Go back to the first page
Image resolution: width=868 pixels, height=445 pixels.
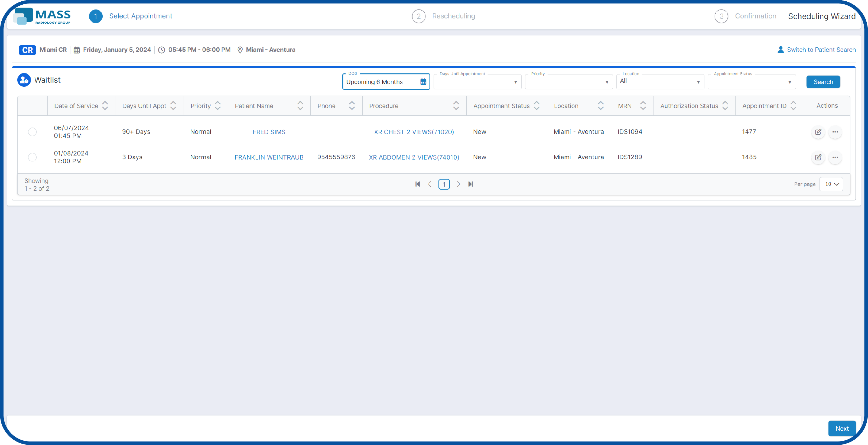click(x=418, y=184)
